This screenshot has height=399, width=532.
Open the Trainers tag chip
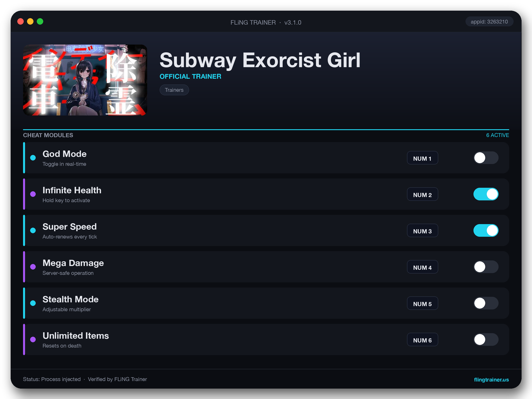tap(174, 90)
